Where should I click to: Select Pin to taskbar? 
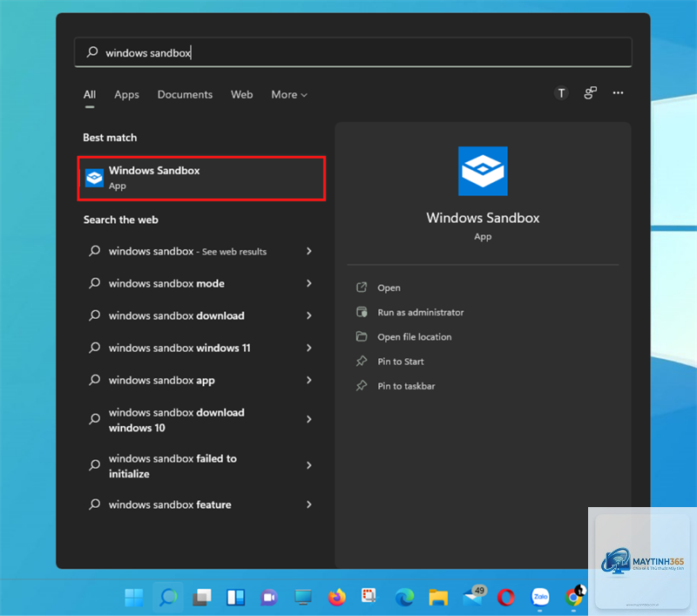(x=406, y=386)
